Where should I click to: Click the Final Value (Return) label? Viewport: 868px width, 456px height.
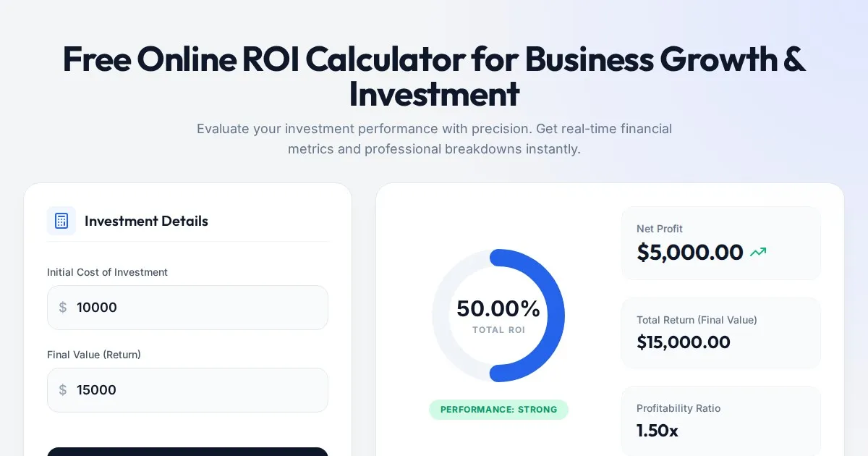click(94, 355)
